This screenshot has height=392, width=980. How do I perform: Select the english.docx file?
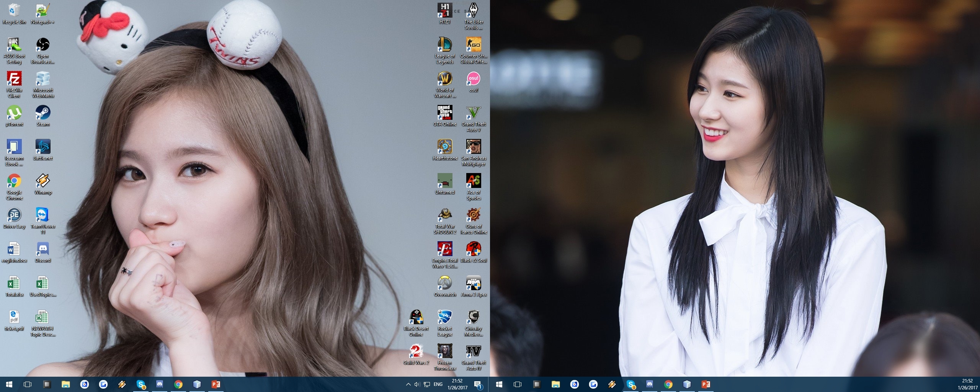point(14,252)
